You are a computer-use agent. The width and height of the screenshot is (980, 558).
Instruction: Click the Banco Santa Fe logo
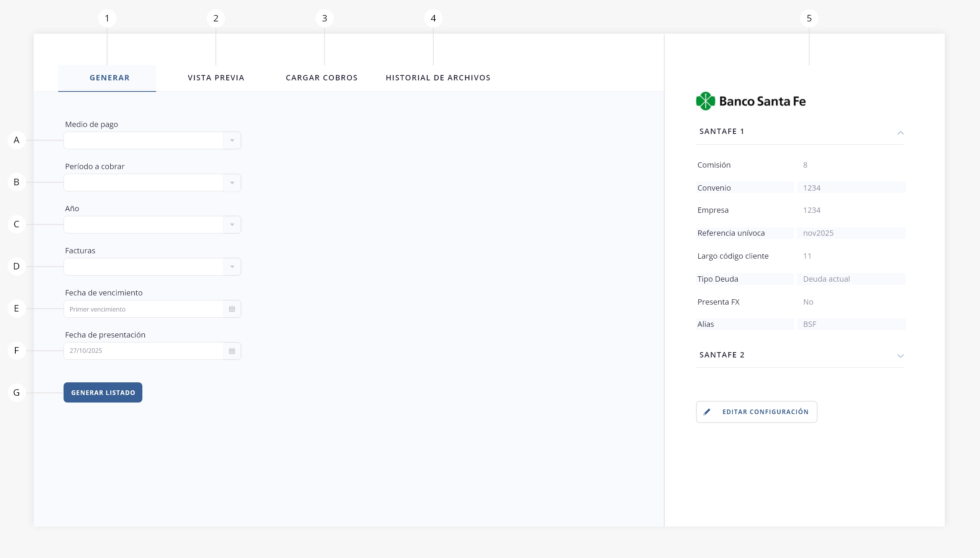(x=750, y=101)
